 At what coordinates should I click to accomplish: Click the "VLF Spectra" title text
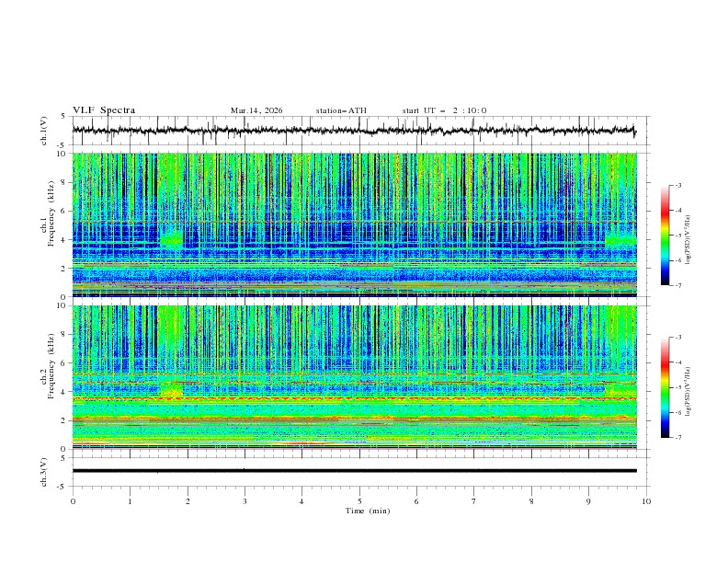pyautogui.click(x=104, y=110)
